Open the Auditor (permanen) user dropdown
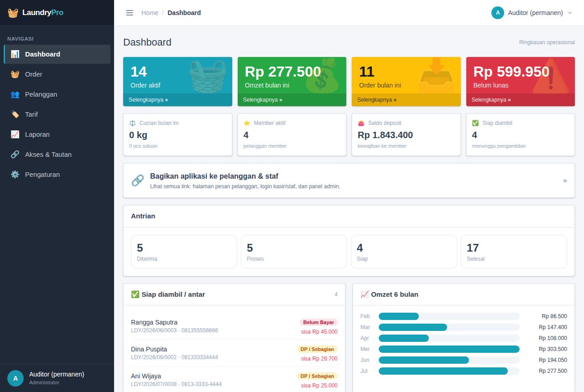584x392 pixels. point(532,13)
